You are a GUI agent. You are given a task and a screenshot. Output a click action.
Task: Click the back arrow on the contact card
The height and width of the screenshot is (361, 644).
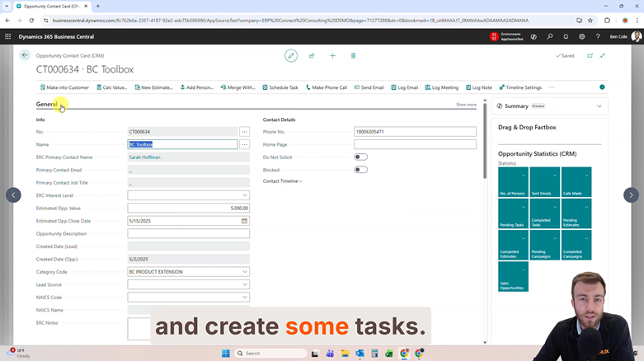pos(25,55)
